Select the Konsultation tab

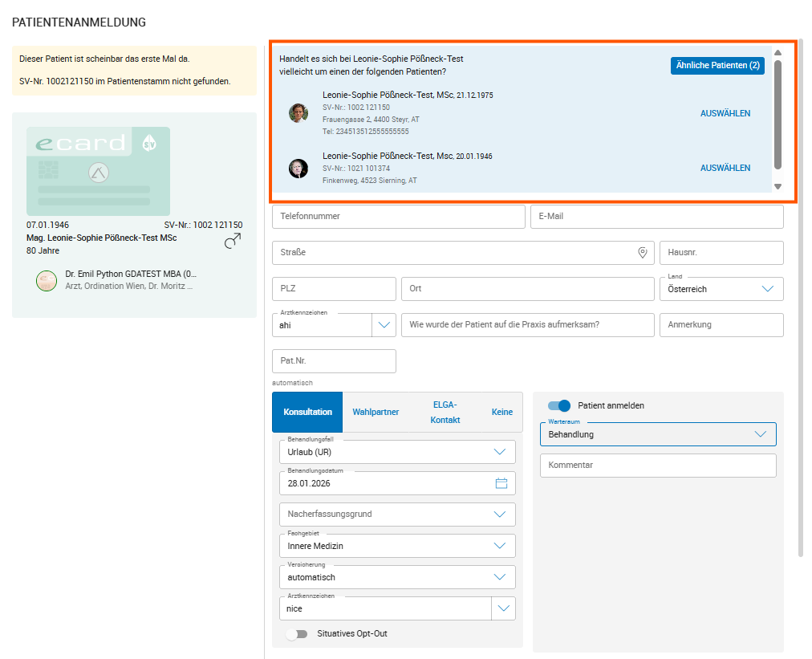coord(307,412)
